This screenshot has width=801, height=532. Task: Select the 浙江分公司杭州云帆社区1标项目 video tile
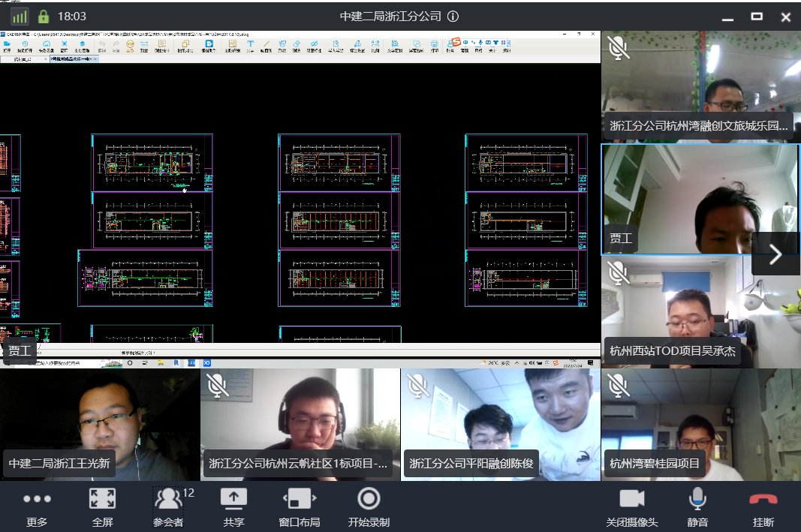pos(300,425)
